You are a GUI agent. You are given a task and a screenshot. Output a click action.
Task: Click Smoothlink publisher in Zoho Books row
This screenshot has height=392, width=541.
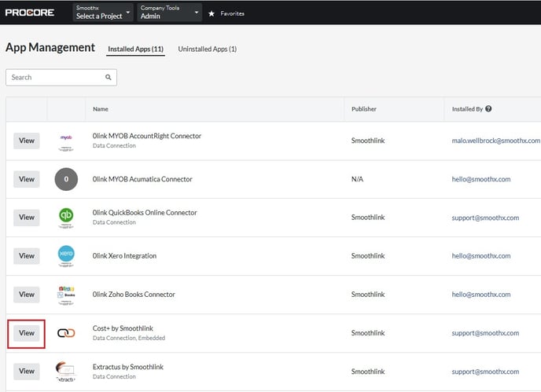click(368, 295)
